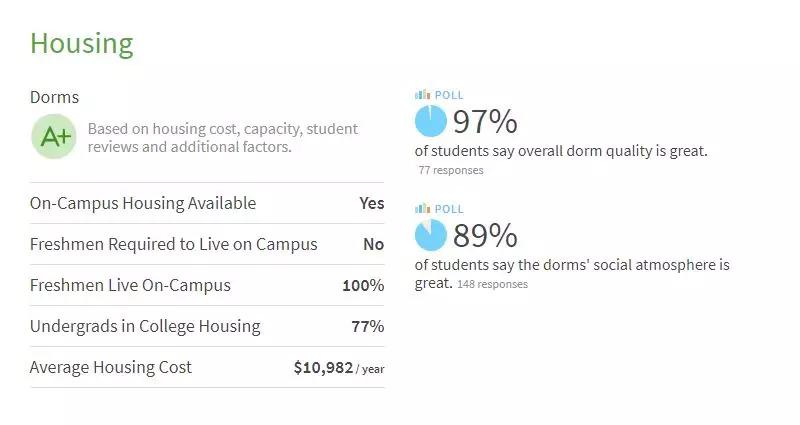Click dorms' social atmosphere poll statement

(572, 265)
